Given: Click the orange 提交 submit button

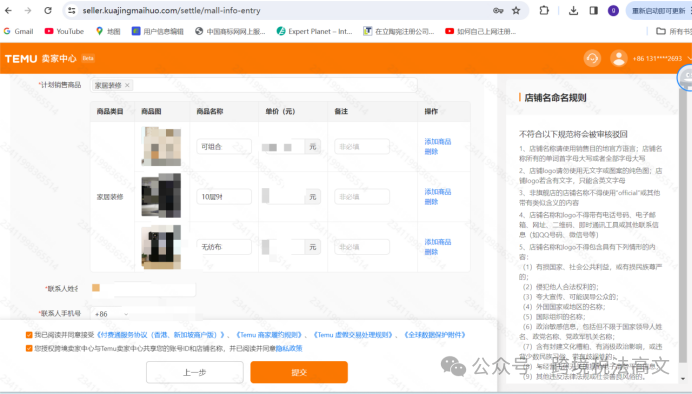Looking at the screenshot, I should tap(299, 372).
